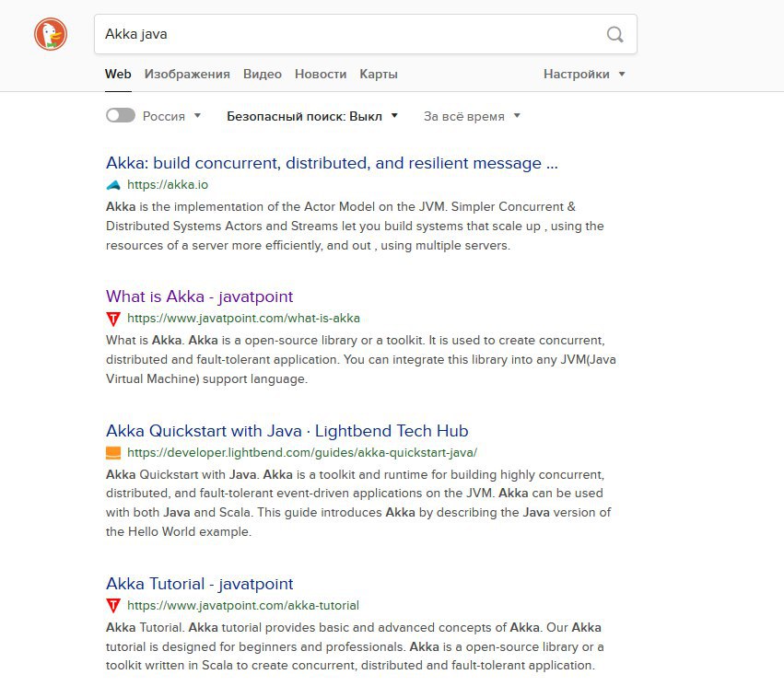Viewport: 784px width, 686px height.
Task: Open the Безопасный поиск: Выкл dropdown
Action: tap(312, 116)
